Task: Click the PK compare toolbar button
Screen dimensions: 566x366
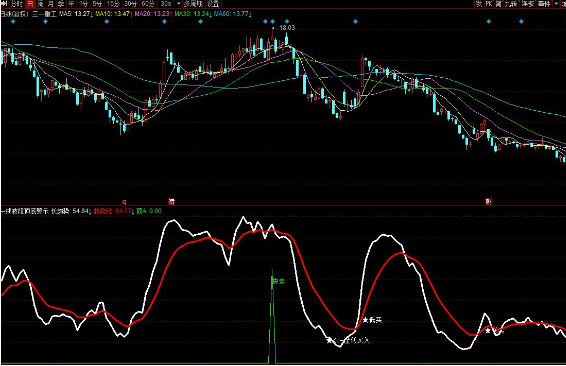Action: (489, 4)
